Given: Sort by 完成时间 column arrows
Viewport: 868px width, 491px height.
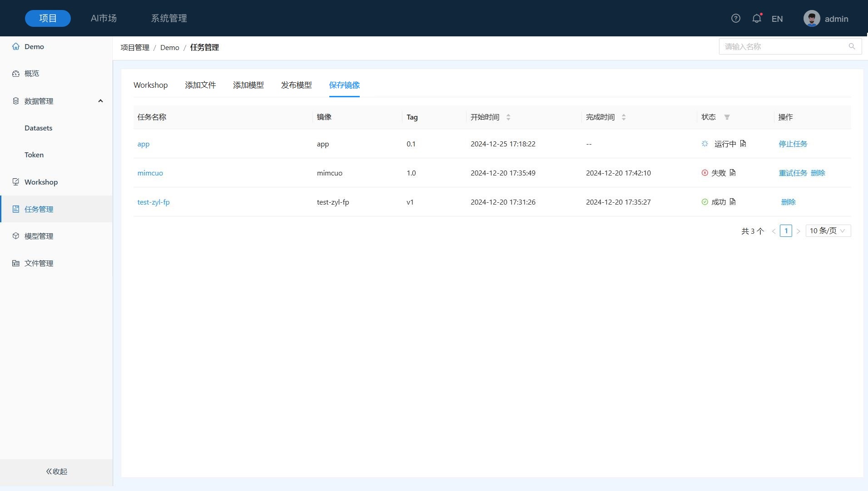Looking at the screenshot, I should (624, 117).
